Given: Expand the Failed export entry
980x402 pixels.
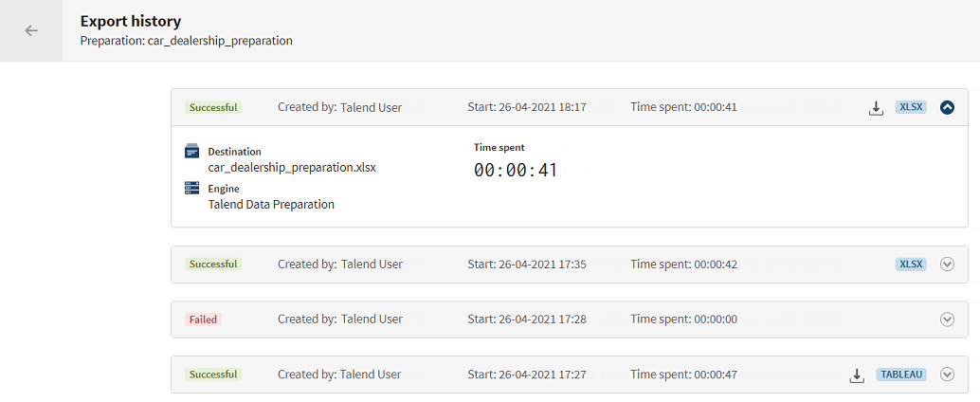Looking at the screenshot, I should coord(947,320).
